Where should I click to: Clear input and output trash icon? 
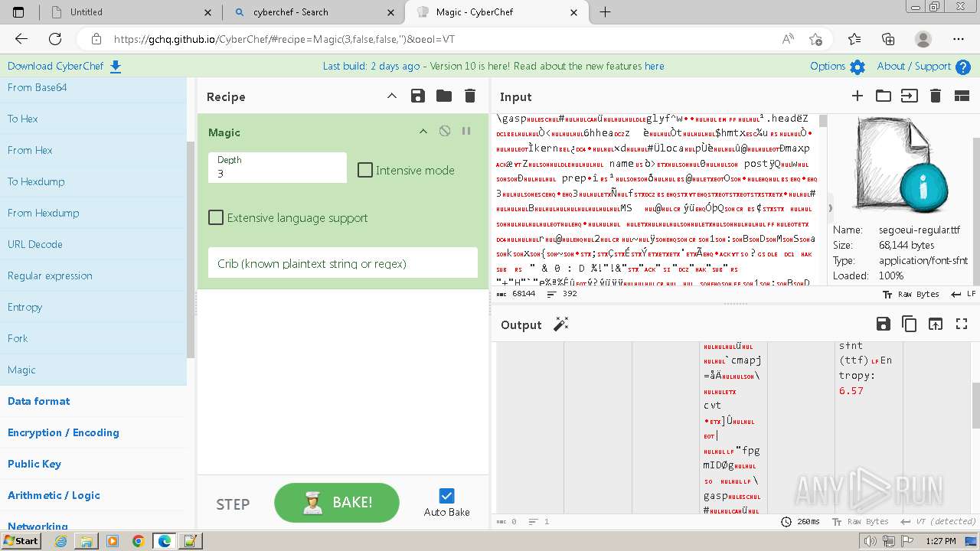tap(935, 96)
